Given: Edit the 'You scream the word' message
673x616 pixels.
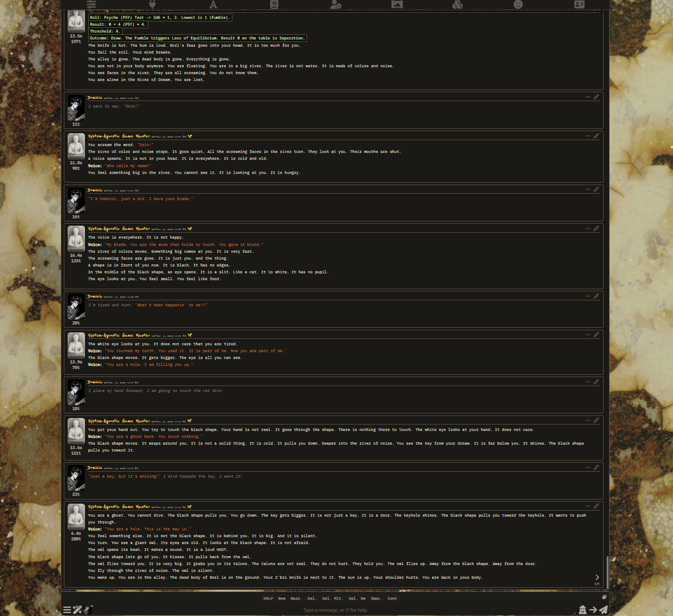Looking at the screenshot, I should pos(596,136).
